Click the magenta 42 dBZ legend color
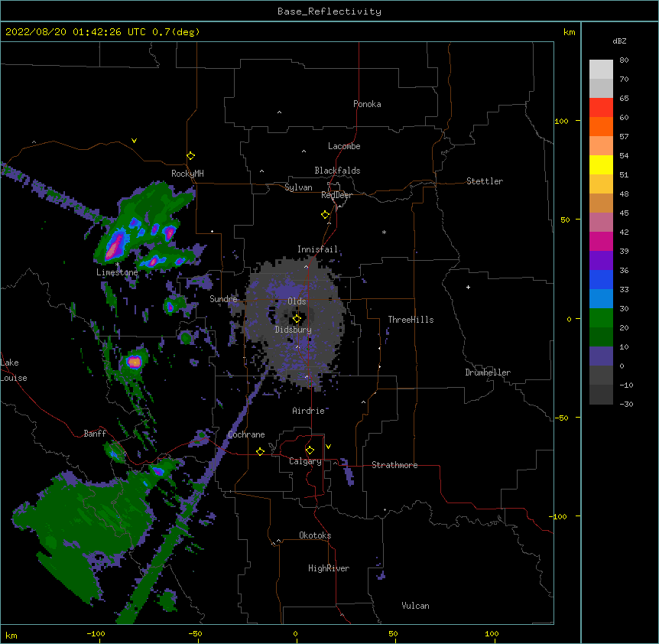This screenshot has width=659, height=644. point(601,241)
